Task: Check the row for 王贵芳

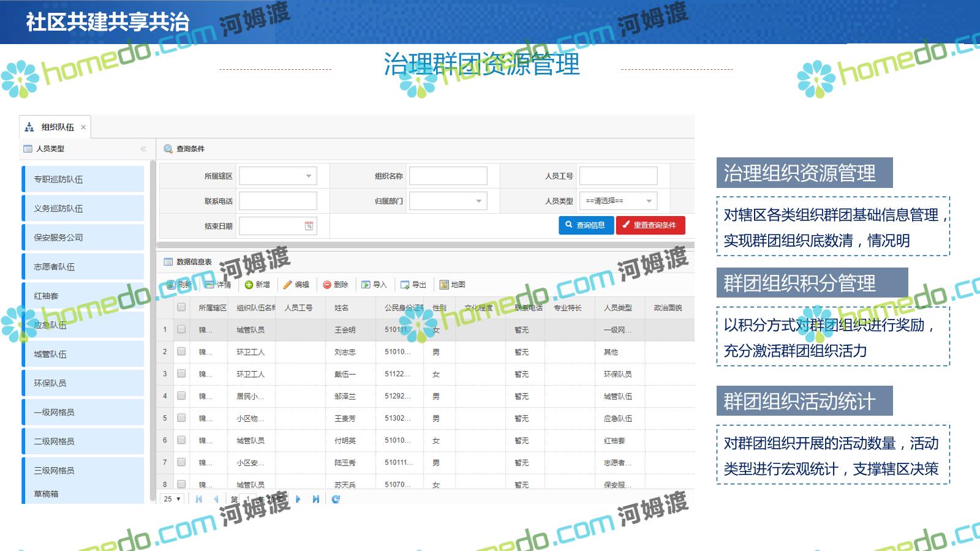Action: click(x=181, y=418)
